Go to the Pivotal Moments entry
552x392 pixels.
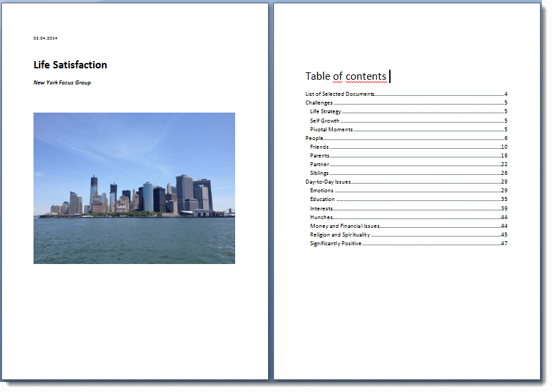tap(331, 129)
